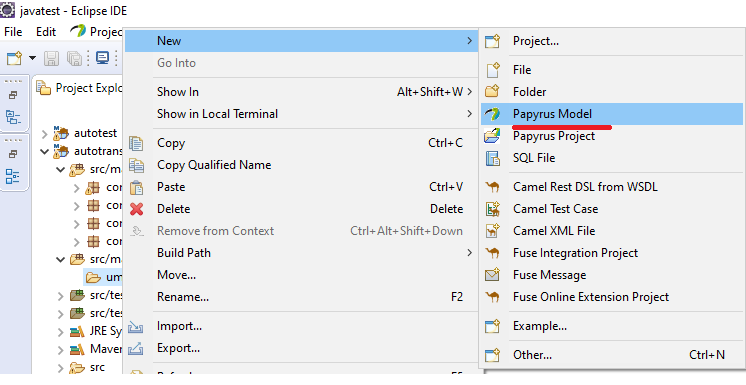This screenshot has height=385, width=746.
Task: Click Export... in context menu
Action: pos(301,348)
